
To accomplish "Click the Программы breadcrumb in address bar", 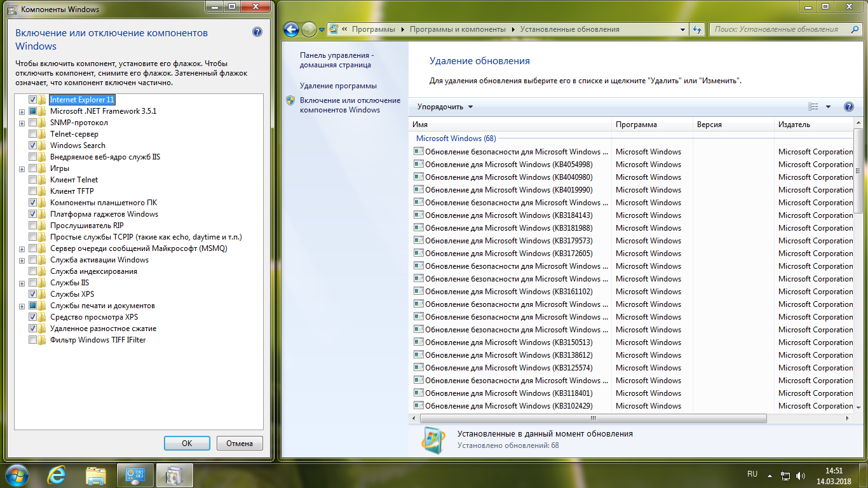I will click(373, 29).
